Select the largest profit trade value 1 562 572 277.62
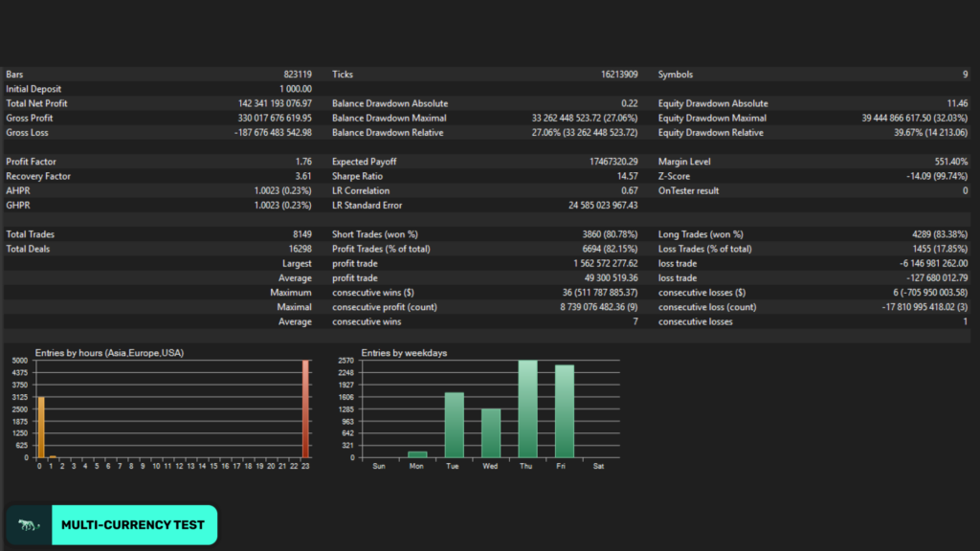 click(606, 264)
